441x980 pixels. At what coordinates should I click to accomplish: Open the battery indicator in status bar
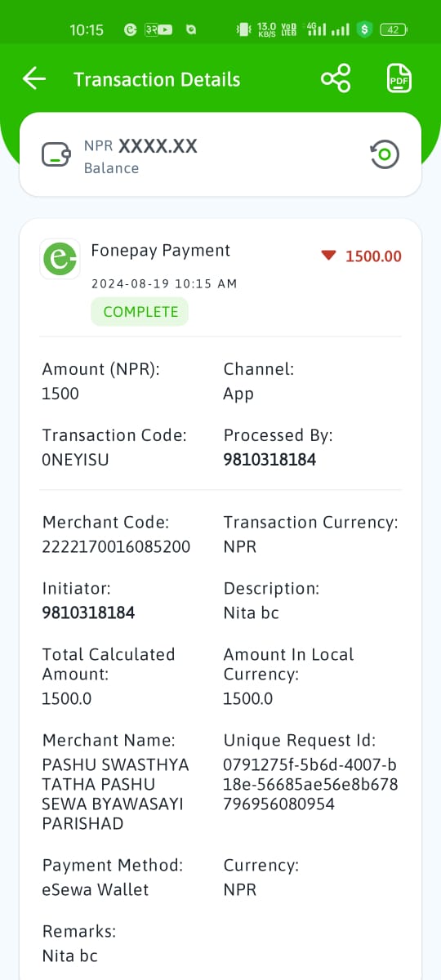393,29
